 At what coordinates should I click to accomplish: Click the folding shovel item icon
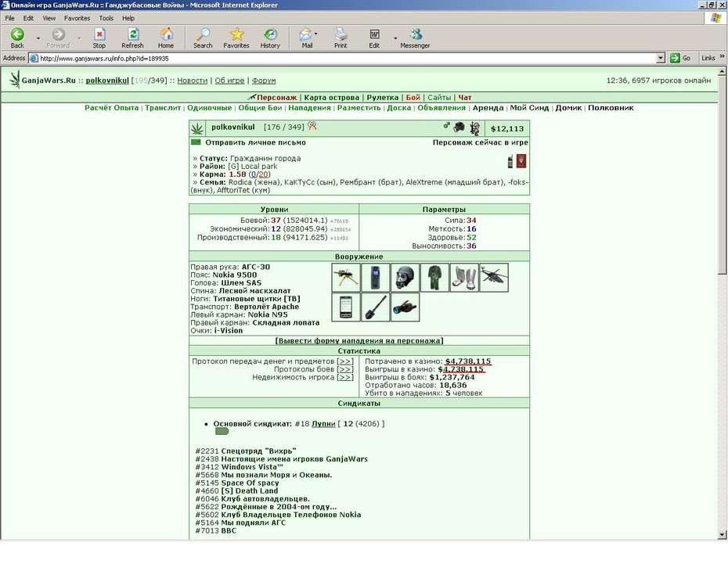tap(376, 307)
